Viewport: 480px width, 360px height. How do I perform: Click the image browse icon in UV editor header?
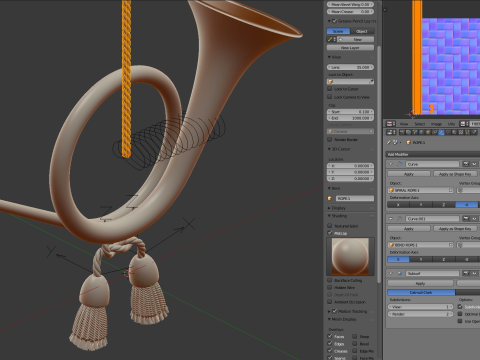(x=463, y=124)
